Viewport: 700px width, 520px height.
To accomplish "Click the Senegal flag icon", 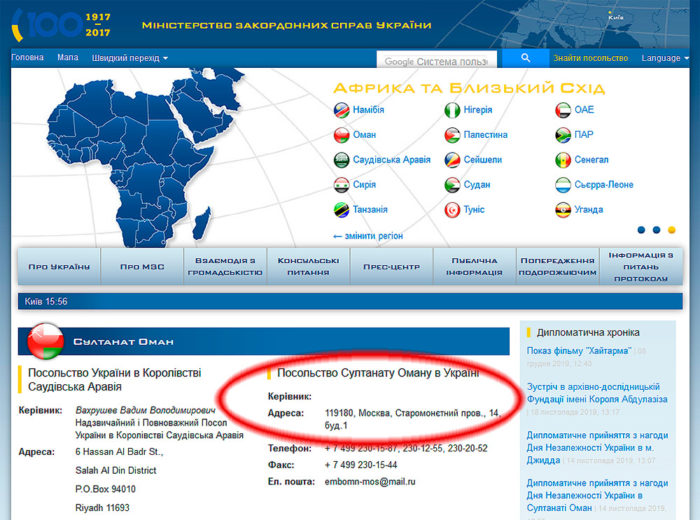I will point(563,160).
